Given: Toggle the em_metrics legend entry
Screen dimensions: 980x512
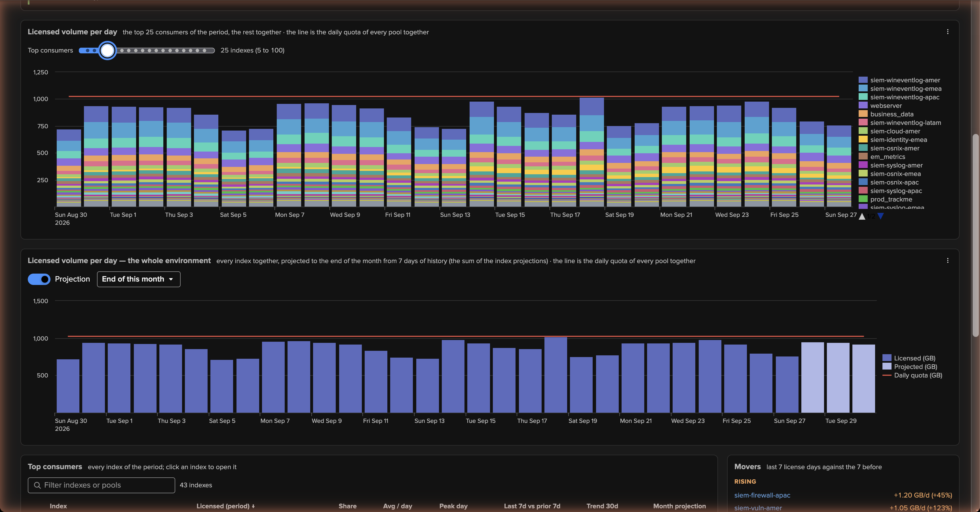Looking at the screenshot, I should pos(882,157).
